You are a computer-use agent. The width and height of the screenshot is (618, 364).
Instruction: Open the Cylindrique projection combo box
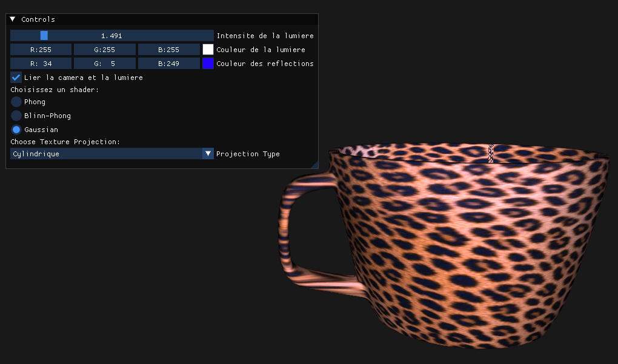106,154
